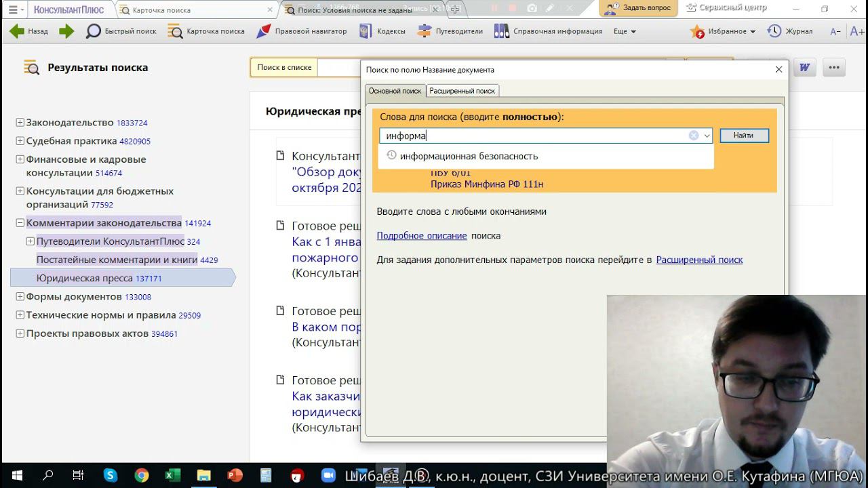Select Законодательство in the results tree
This screenshot has height=488, width=868.
[x=70, y=123]
